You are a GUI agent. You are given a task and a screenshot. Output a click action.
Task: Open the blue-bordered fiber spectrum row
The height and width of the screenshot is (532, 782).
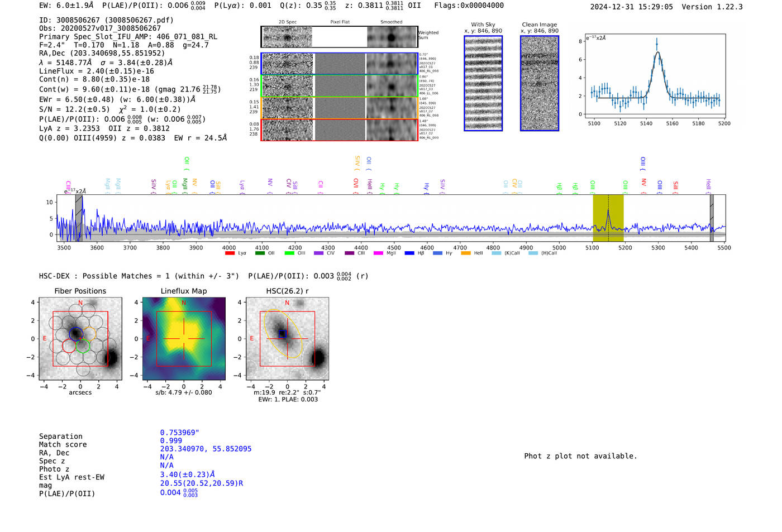coord(340,64)
